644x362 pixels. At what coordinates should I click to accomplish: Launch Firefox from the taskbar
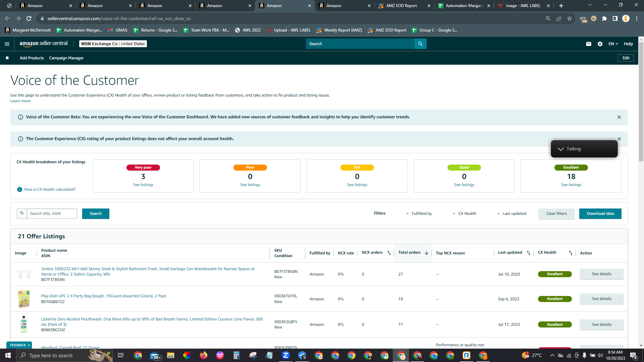[204, 355]
